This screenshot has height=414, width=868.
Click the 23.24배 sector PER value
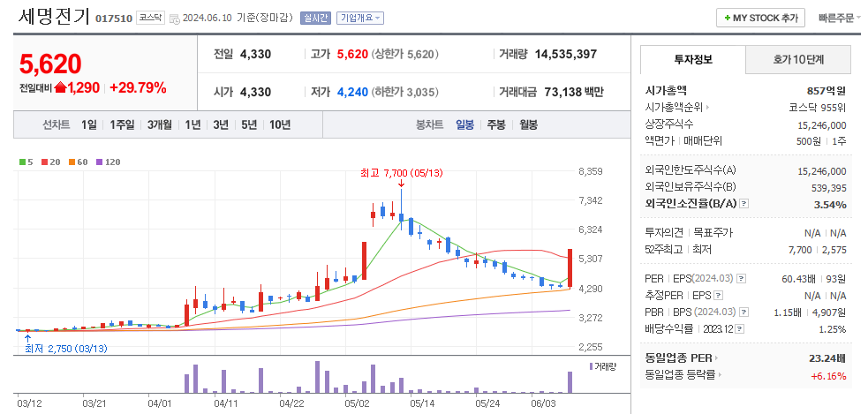tap(827, 358)
